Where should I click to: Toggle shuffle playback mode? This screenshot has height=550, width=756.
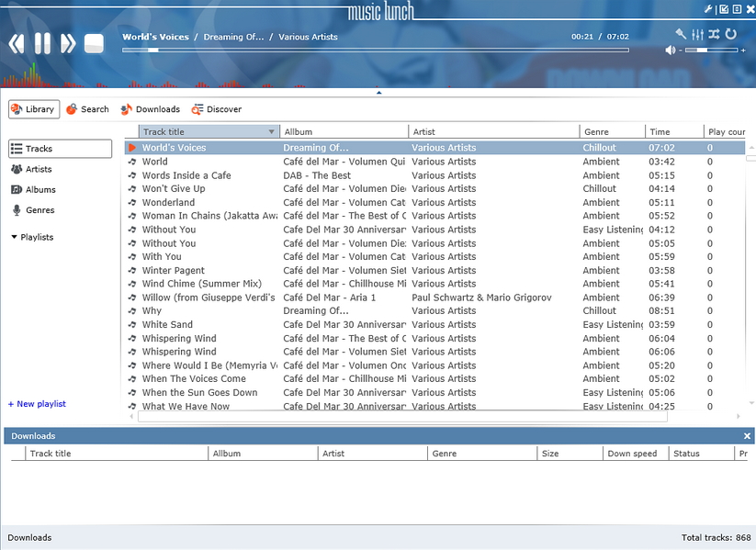click(714, 34)
